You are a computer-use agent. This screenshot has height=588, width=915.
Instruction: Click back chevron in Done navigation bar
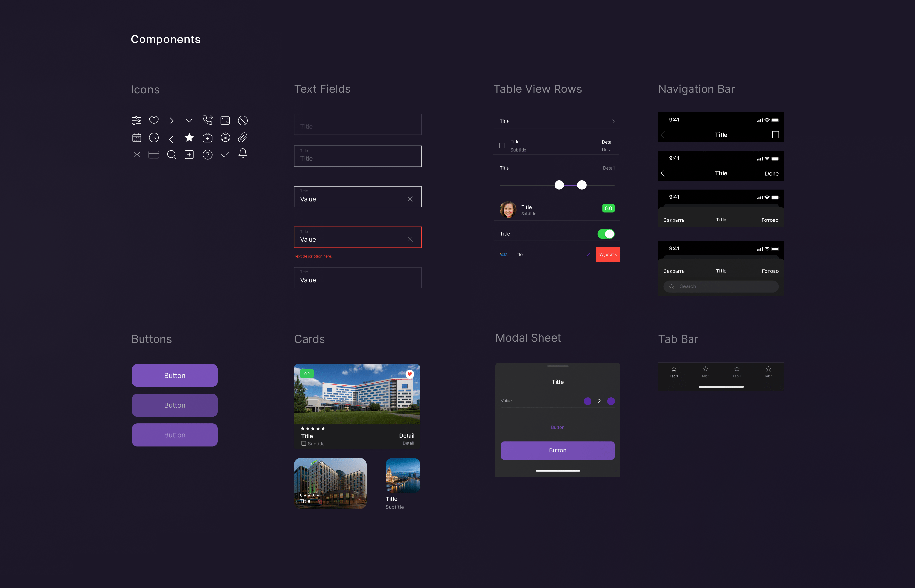[663, 173]
